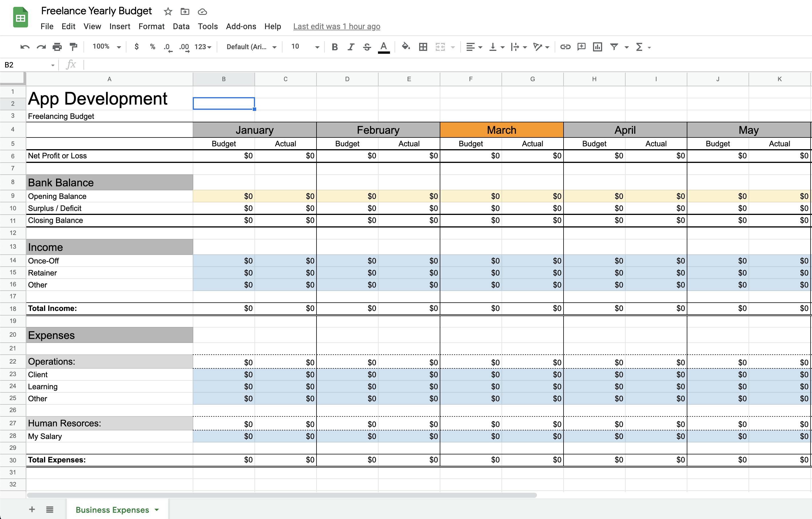The height and width of the screenshot is (519, 812).
Task: Open the font family dropdown
Action: coord(251,47)
